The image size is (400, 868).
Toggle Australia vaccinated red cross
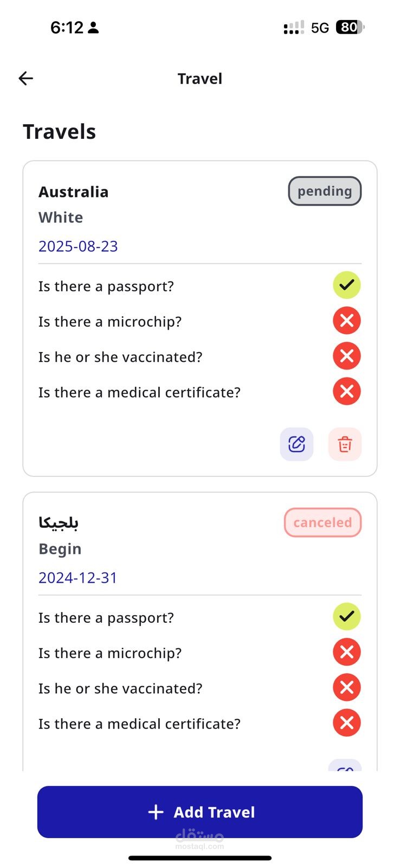[x=347, y=356]
